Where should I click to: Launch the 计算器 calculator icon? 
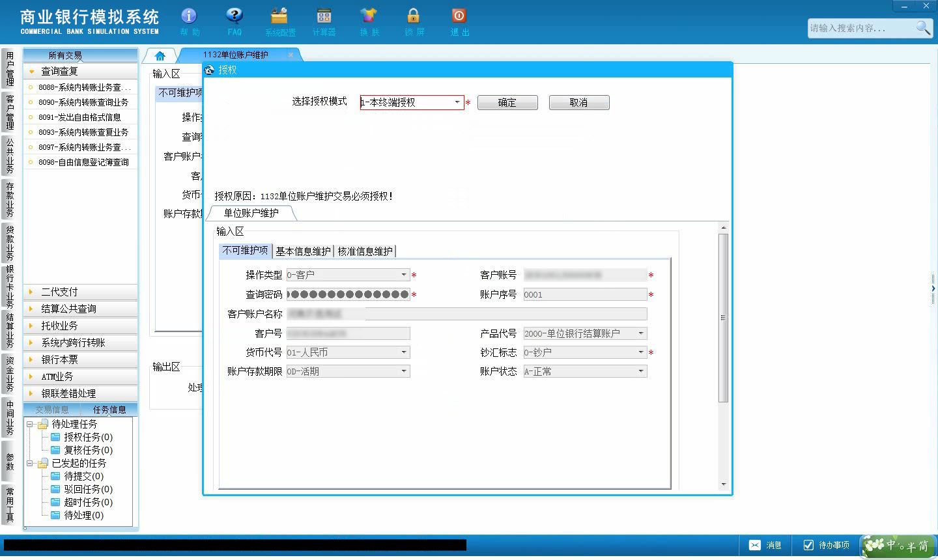(324, 16)
